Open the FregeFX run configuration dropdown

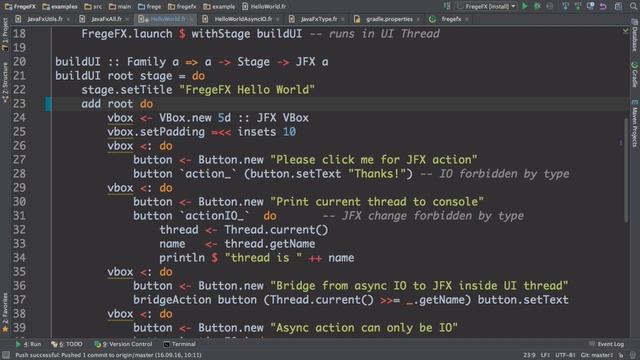tap(487, 6)
